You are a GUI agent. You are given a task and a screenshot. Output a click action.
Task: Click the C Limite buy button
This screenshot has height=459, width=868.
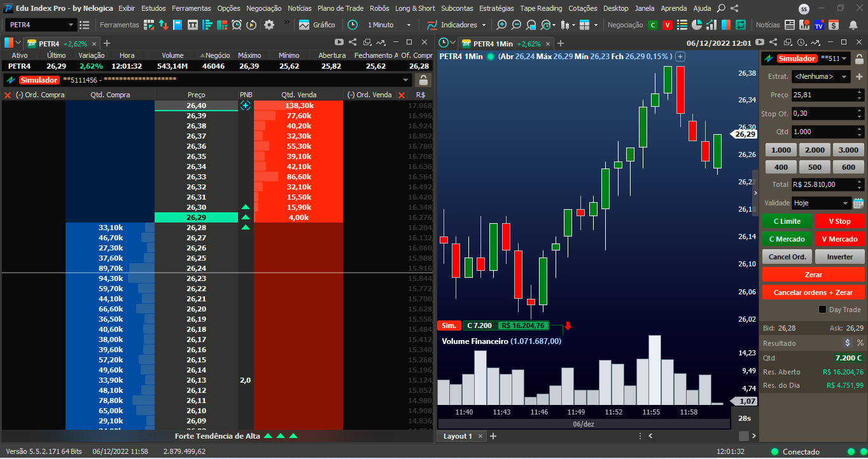tap(787, 221)
